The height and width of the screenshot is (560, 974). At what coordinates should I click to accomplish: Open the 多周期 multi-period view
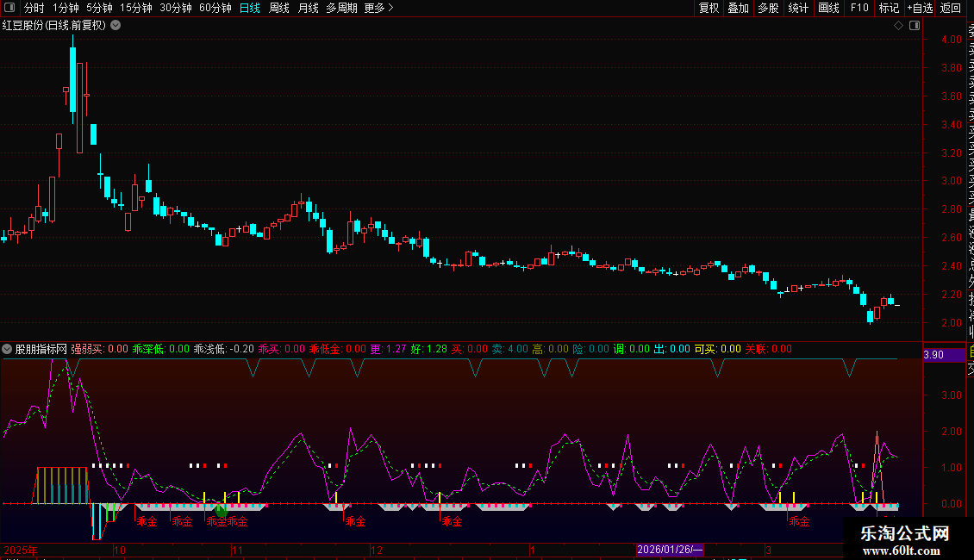pyautogui.click(x=341, y=8)
